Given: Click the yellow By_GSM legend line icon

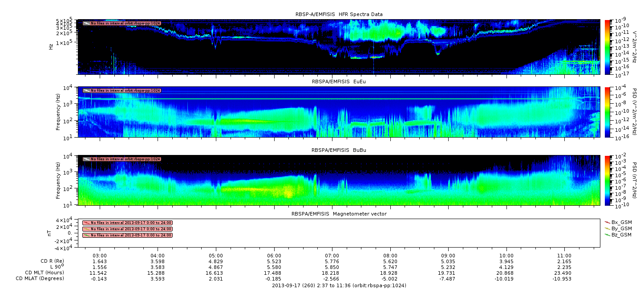Looking at the screenshot, I should [x=608, y=228].
